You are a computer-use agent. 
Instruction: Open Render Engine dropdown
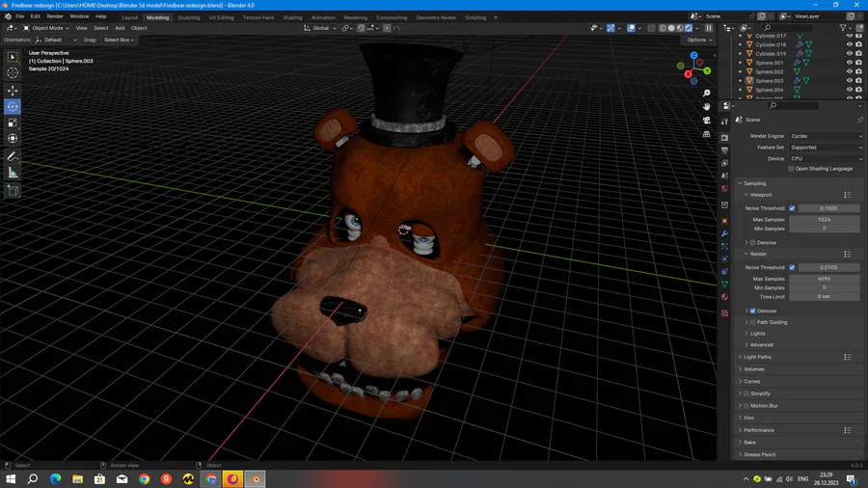coord(826,136)
